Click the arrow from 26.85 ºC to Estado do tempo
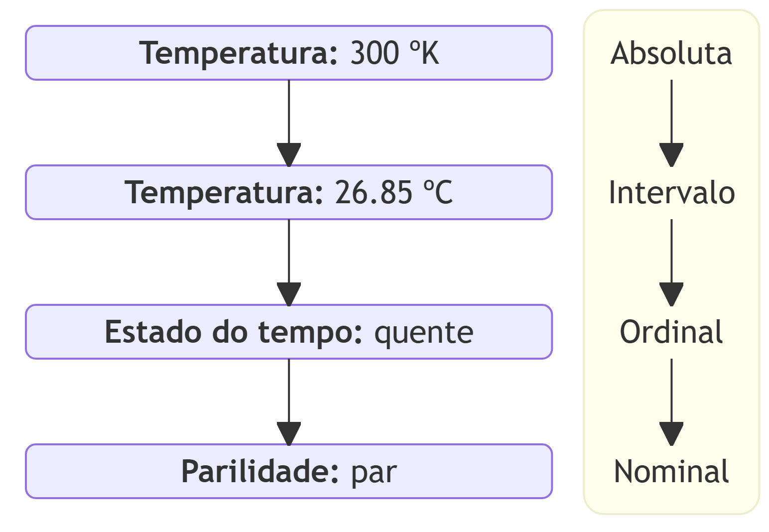 click(x=289, y=259)
